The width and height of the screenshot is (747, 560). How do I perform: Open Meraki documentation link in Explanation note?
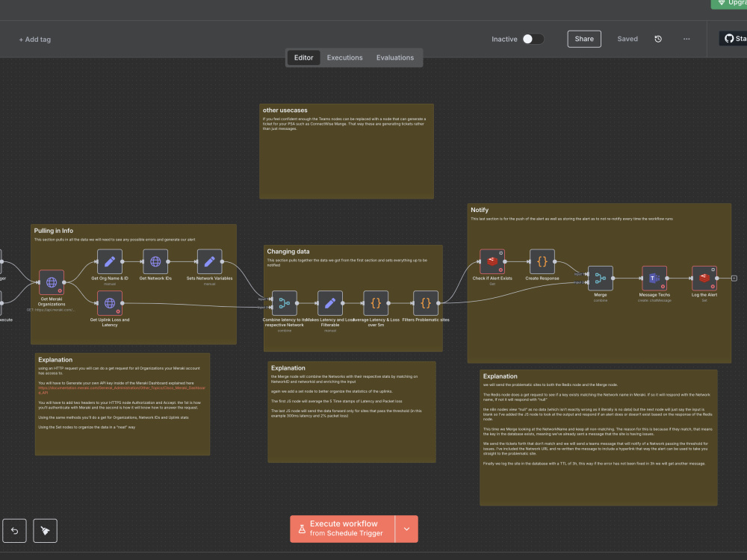tap(122, 390)
